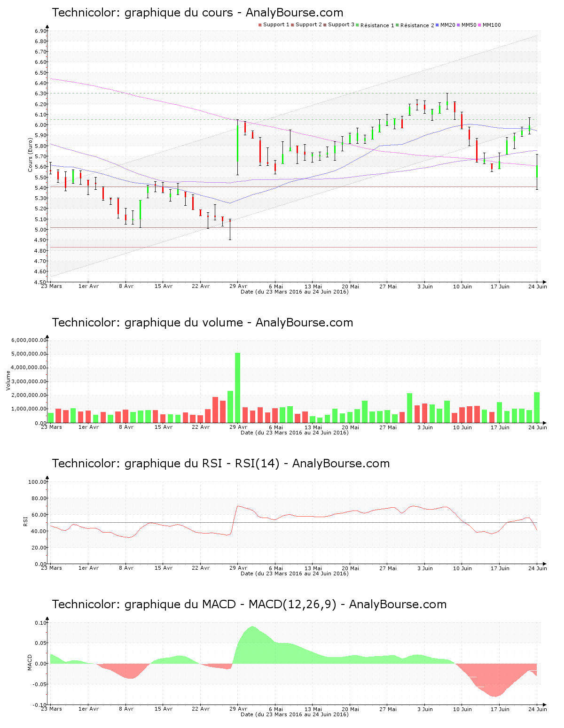
Task: Toggle the MM50 moving average legend
Action: (469, 25)
